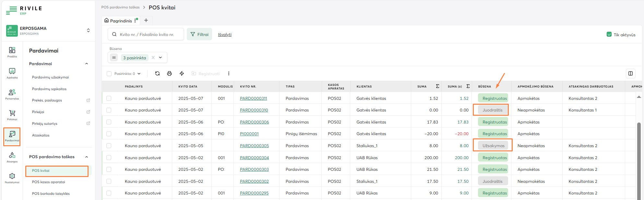Screen dimensions: 644x200
Task: Click the lightning bolt actions icon
Action: [x=182, y=74]
